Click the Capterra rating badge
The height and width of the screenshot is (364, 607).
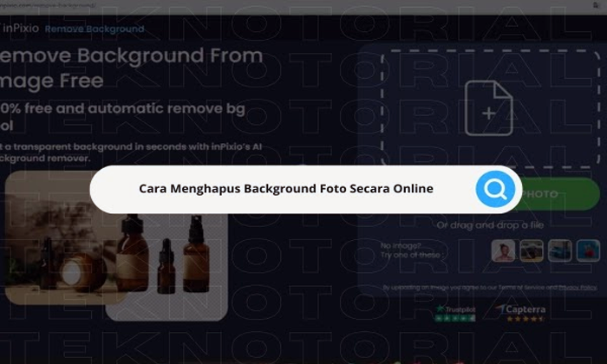tap(521, 314)
